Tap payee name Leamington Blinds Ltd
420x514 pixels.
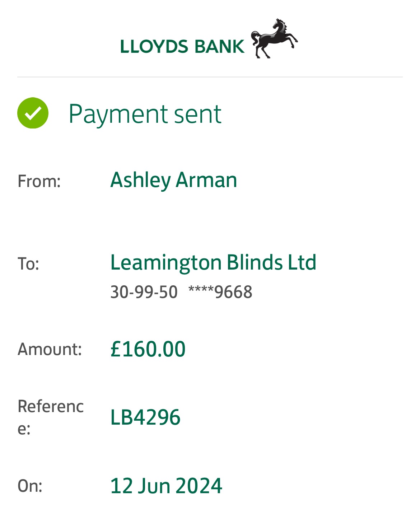213,262
